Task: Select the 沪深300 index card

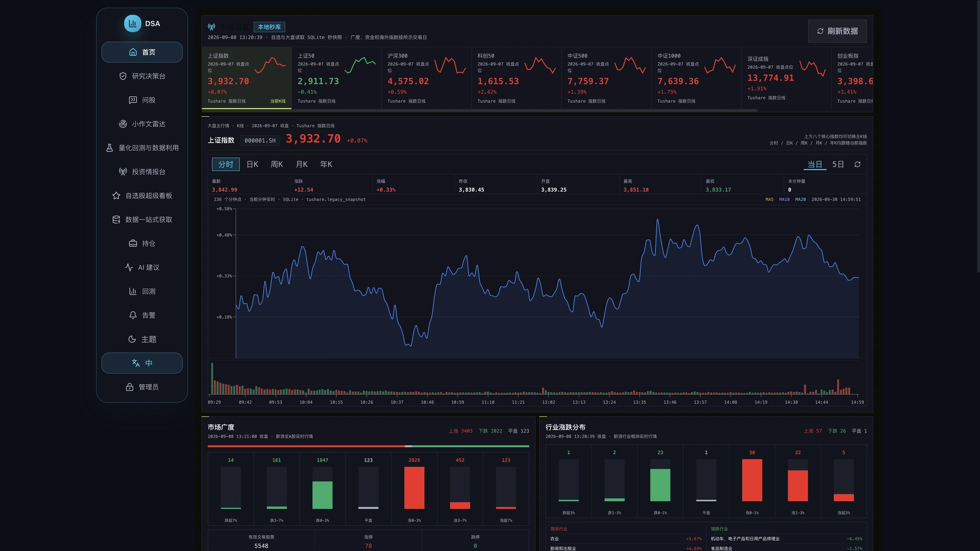Action: (426, 78)
